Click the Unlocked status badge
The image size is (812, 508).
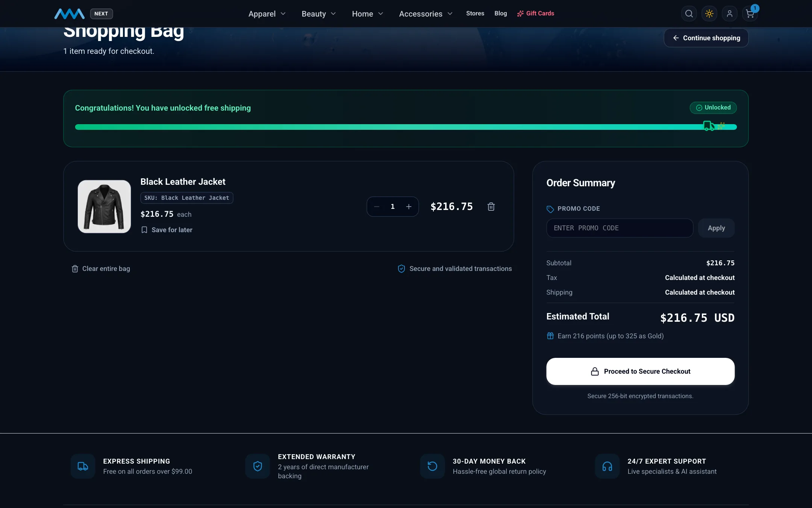713,108
